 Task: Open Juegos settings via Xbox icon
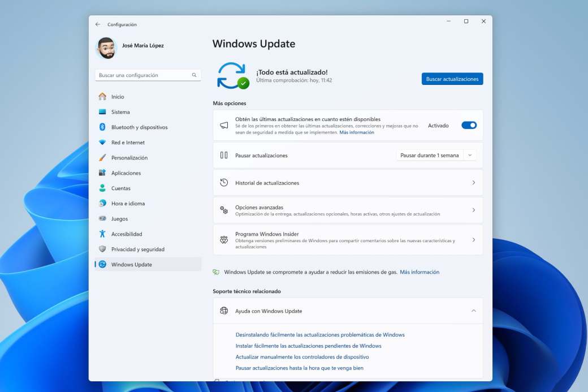[x=103, y=218]
